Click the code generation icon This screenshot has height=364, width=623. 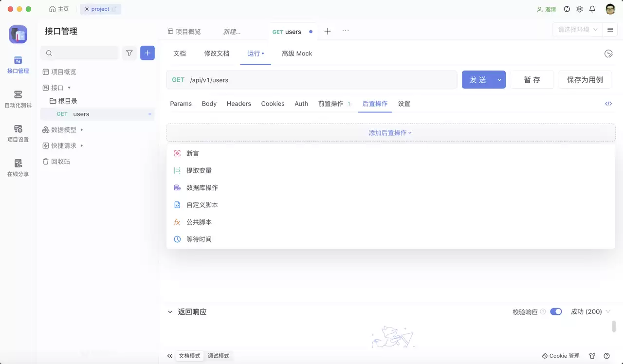[x=608, y=104]
